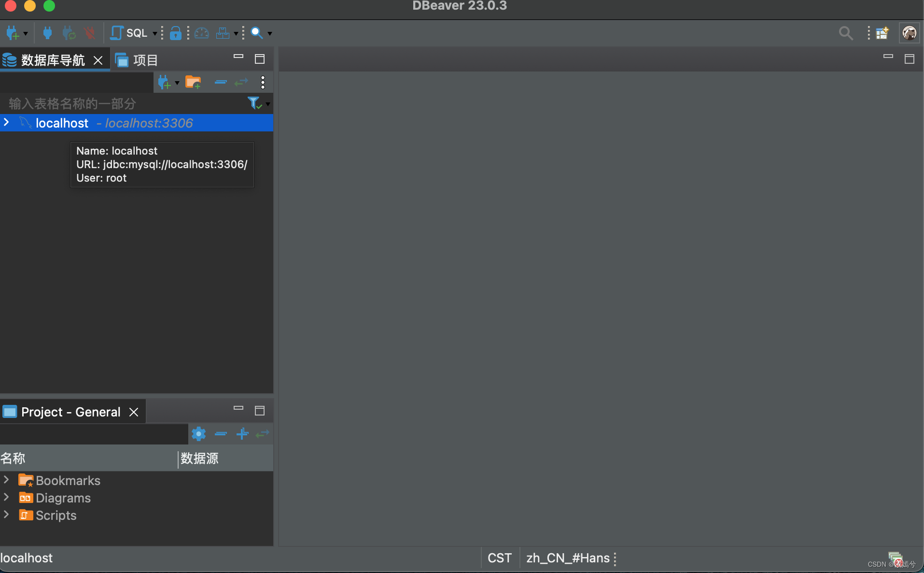Screen dimensions: 924x573
Task: Expand the SQL editor dropdown arrow
Action: [x=154, y=33]
